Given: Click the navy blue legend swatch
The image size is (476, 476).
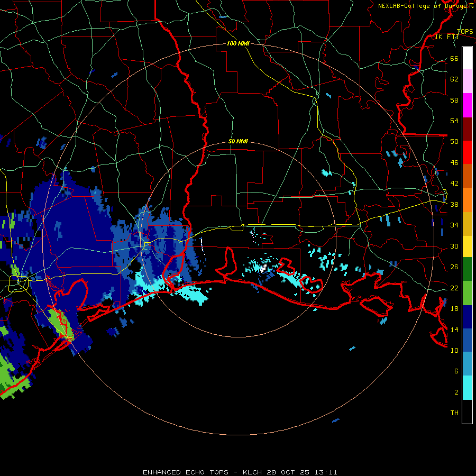Looking at the screenshot, I should (x=467, y=317).
